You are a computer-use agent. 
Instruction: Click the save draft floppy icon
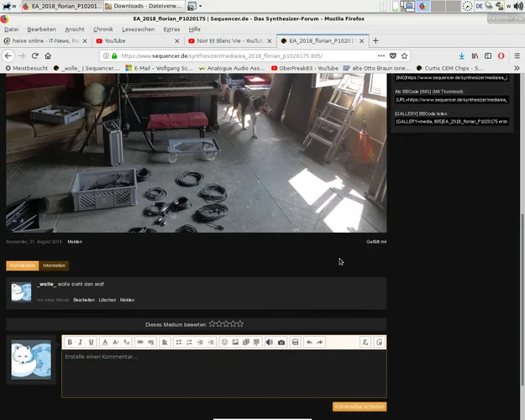click(x=296, y=342)
